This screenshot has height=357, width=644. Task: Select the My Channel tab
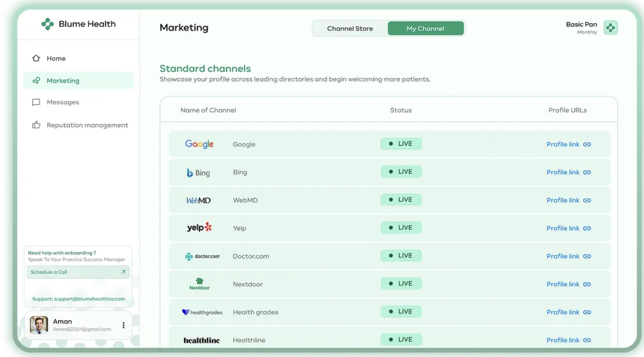426,29
